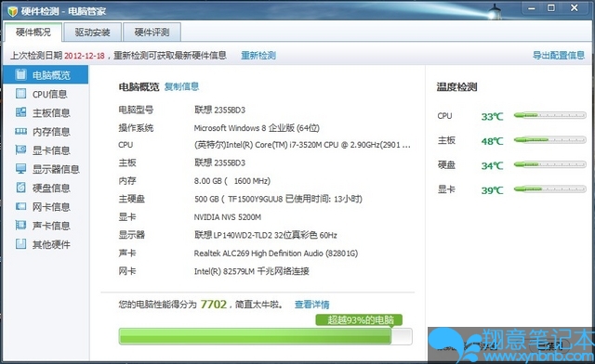Image resolution: width=595 pixels, height=364 pixels.
Task: Click the 500 GB hard disk value
Action: [278, 199]
